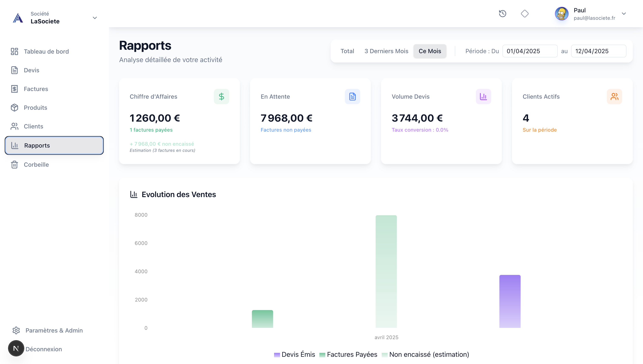Open the user menu next to paul@lasociete.fr

(624, 14)
